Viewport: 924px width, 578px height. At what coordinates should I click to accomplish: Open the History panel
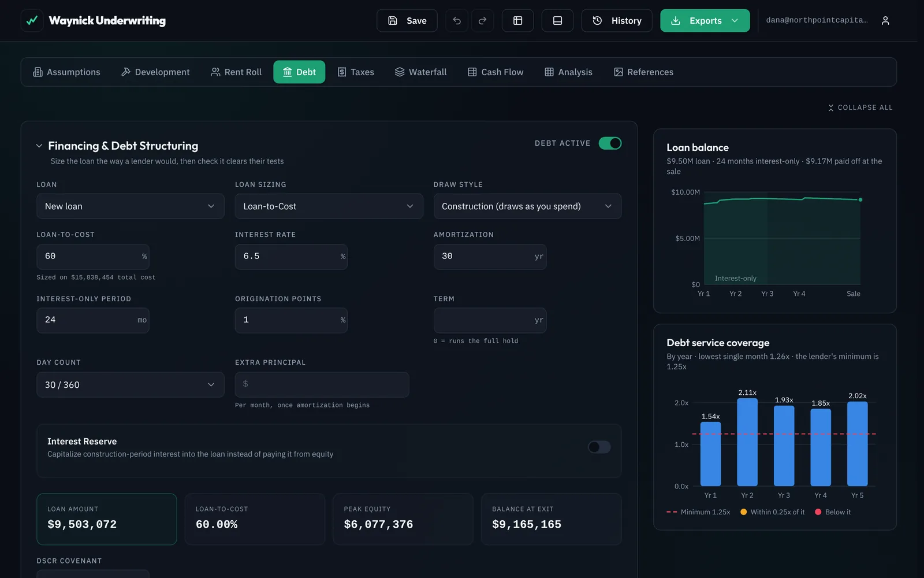pos(617,21)
